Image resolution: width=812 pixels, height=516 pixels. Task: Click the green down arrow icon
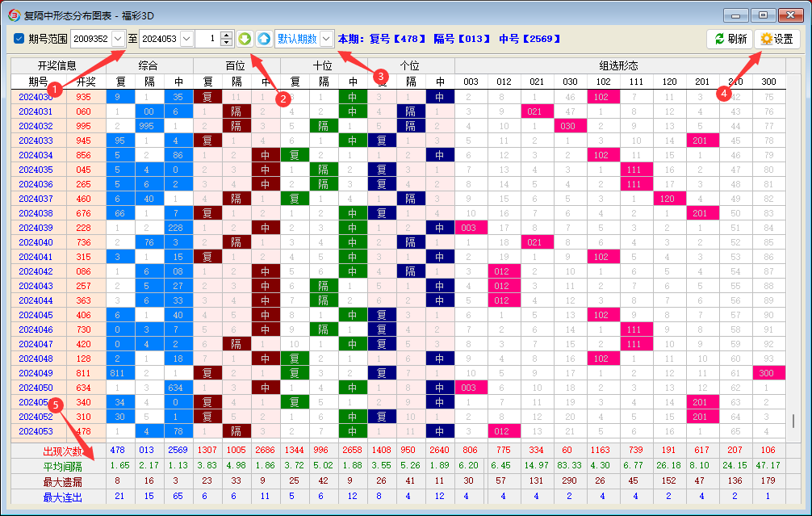click(245, 39)
